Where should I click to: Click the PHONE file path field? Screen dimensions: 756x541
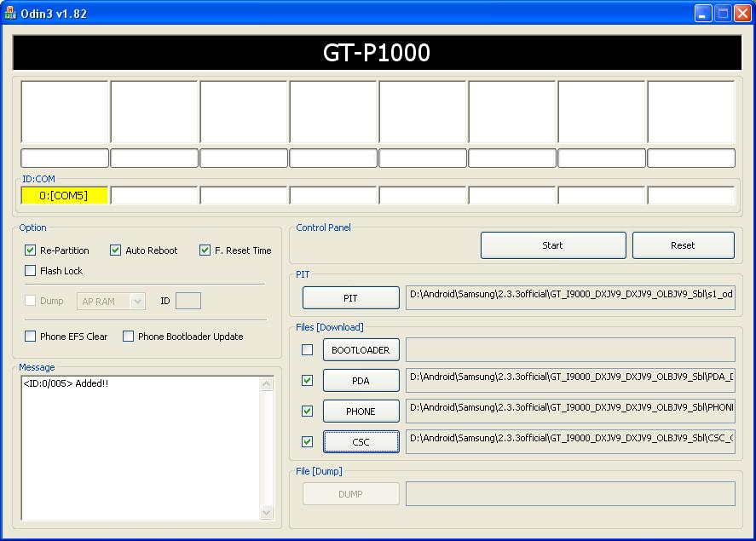pos(570,411)
